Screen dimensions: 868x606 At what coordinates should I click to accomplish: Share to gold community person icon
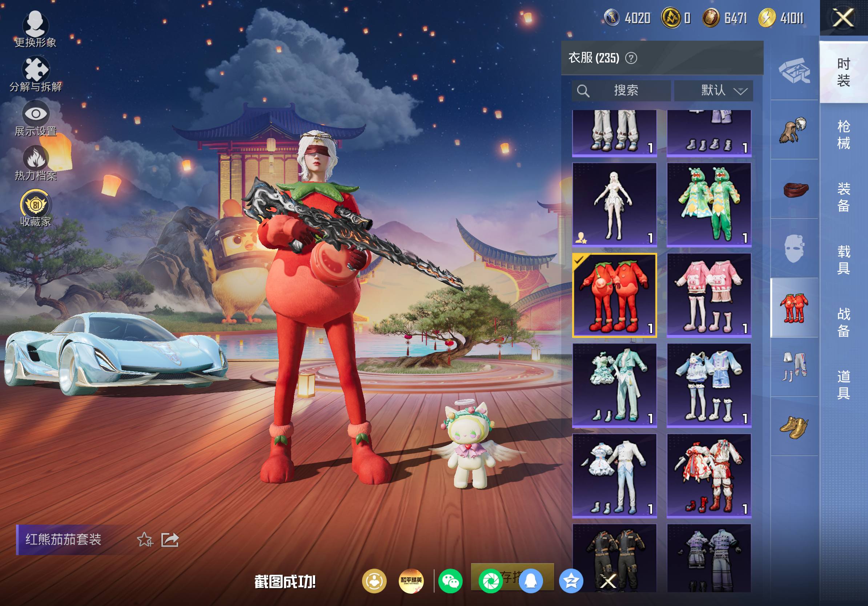[x=374, y=581]
